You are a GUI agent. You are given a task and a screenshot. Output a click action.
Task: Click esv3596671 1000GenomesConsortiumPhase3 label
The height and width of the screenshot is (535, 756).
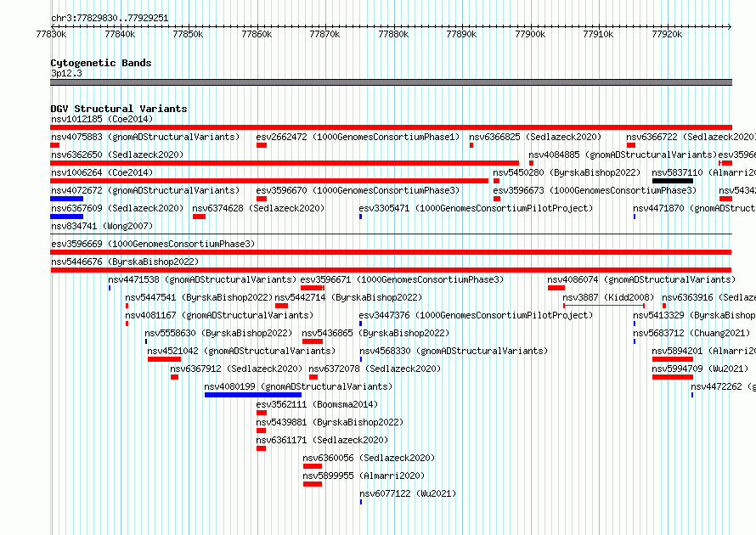[402, 279]
